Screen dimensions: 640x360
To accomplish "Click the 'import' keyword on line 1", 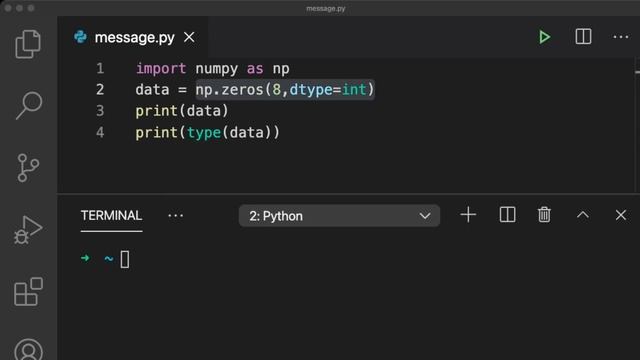I will point(161,69).
